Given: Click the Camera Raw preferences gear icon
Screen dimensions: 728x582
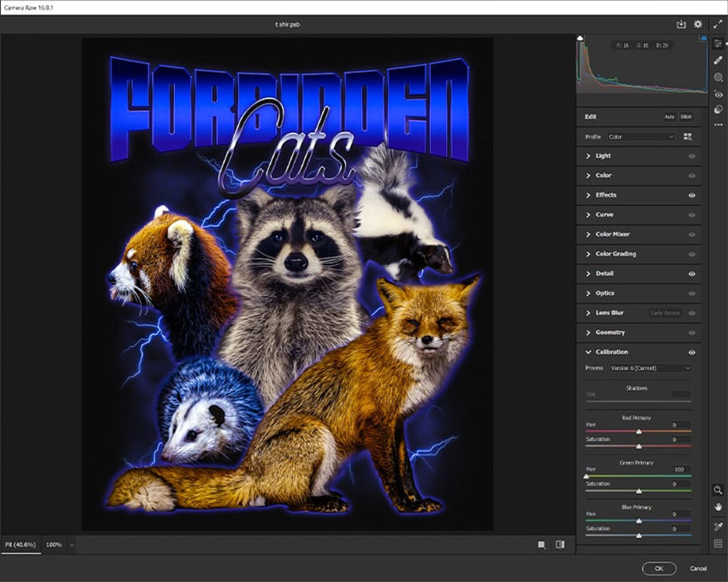Looking at the screenshot, I should tap(698, 25).
